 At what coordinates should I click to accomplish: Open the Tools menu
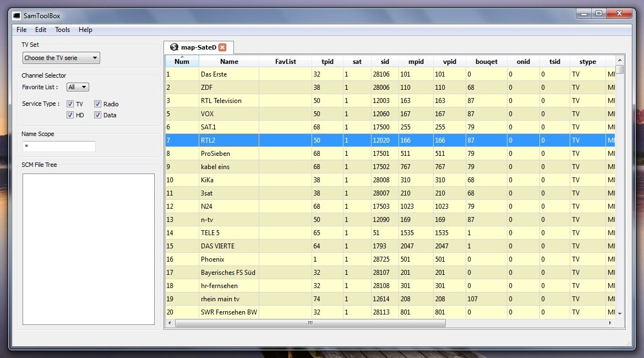62,30
